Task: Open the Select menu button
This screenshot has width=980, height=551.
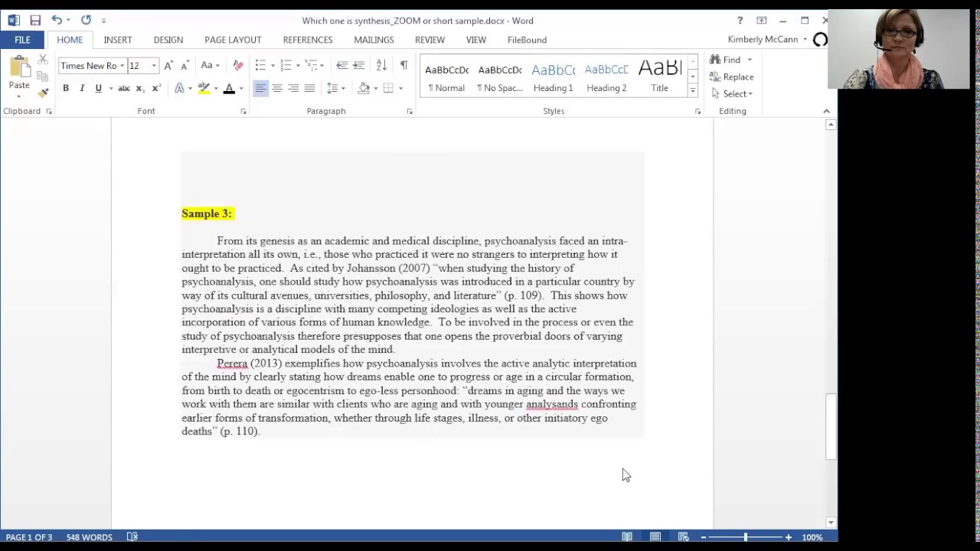Action: point(731,93)
